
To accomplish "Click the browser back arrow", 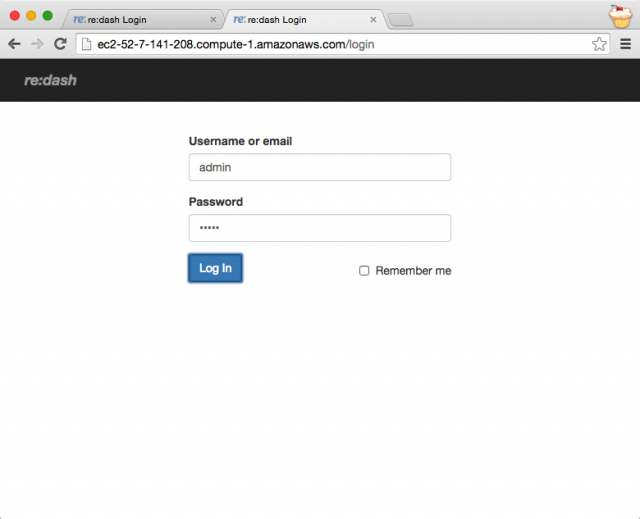I will point(14,44).
